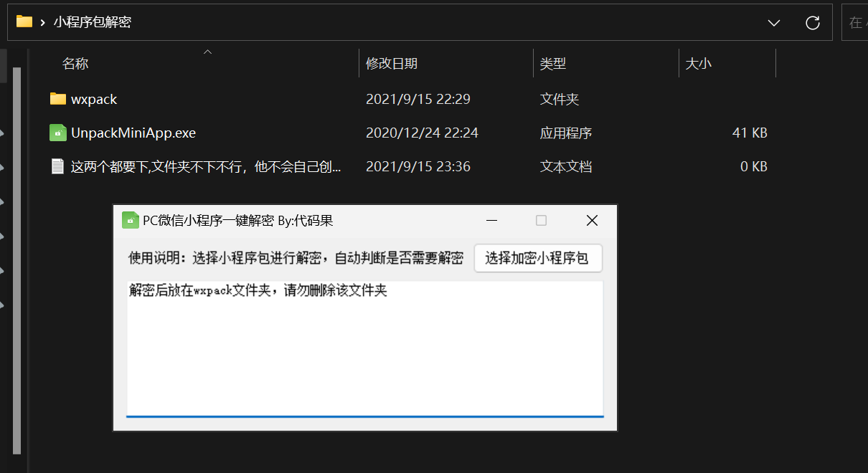The image size is (868, 473).
Task: Click inside the decryption log text area
Action: click(x=364, y=351)
